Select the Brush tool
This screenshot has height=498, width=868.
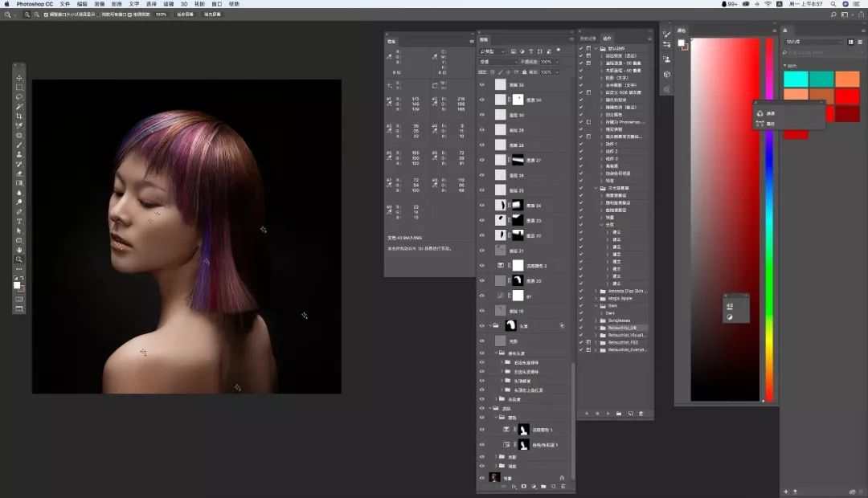click(x=19, y=145)
